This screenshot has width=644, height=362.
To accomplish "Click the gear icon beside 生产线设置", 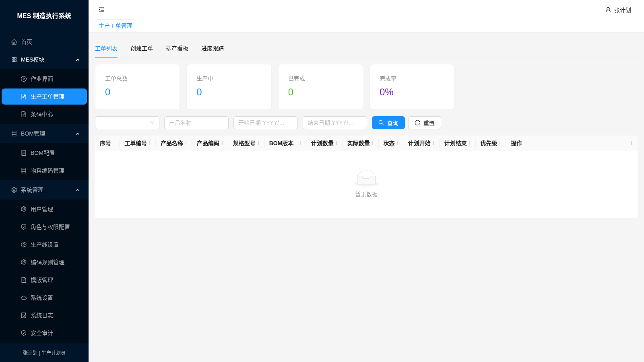I will coord(24,245).
